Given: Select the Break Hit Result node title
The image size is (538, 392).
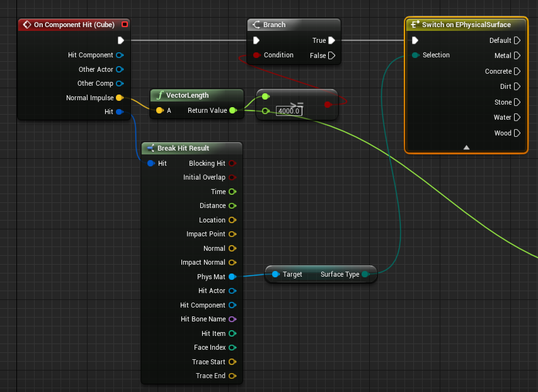Looking at the screenshot, I should (x=183, y=148).
